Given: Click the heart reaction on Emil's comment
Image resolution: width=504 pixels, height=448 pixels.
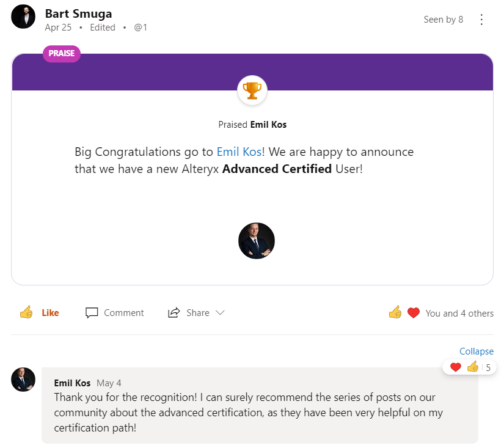Looking at the screenshot, I should [455, 367].
